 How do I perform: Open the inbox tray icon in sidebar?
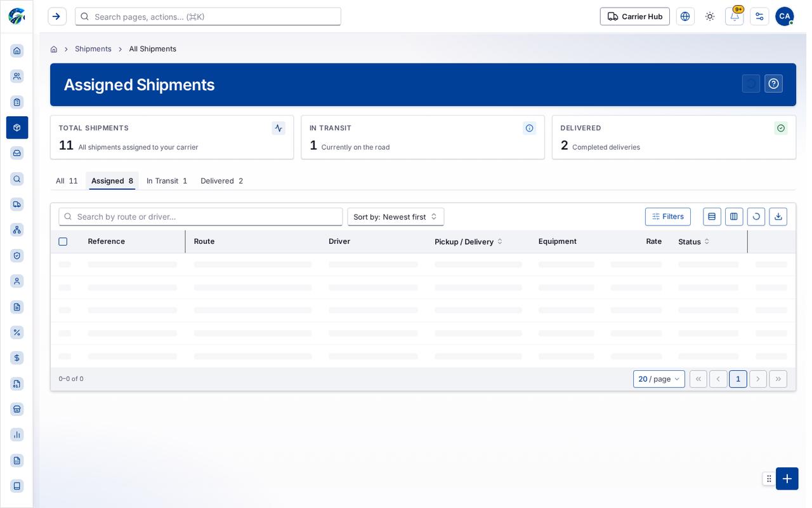click(x=17, y=153)
